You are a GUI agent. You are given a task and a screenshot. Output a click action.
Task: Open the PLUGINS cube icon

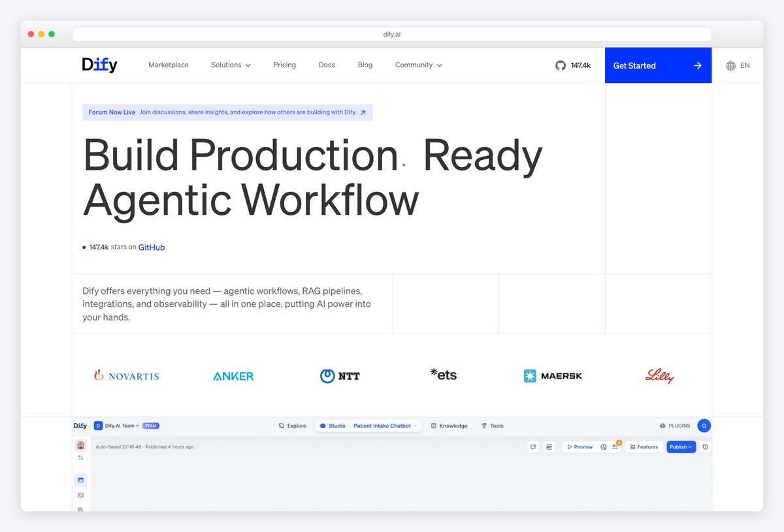click(662, 426)
